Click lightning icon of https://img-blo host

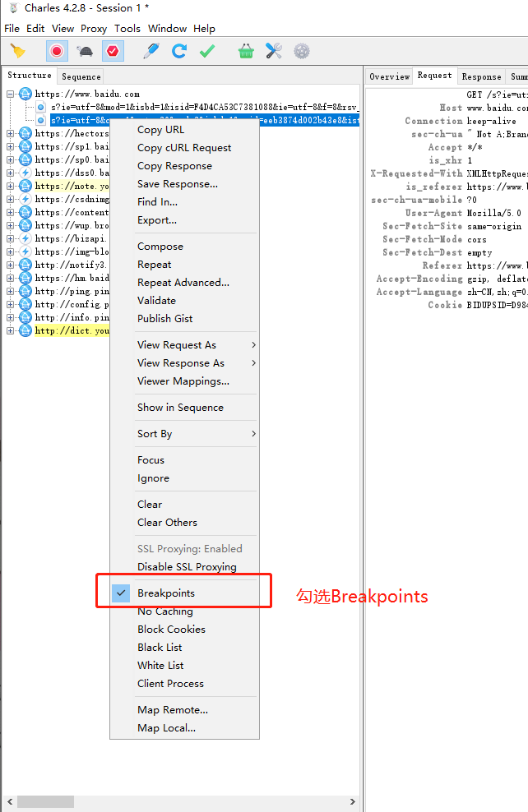click(25, 251)
